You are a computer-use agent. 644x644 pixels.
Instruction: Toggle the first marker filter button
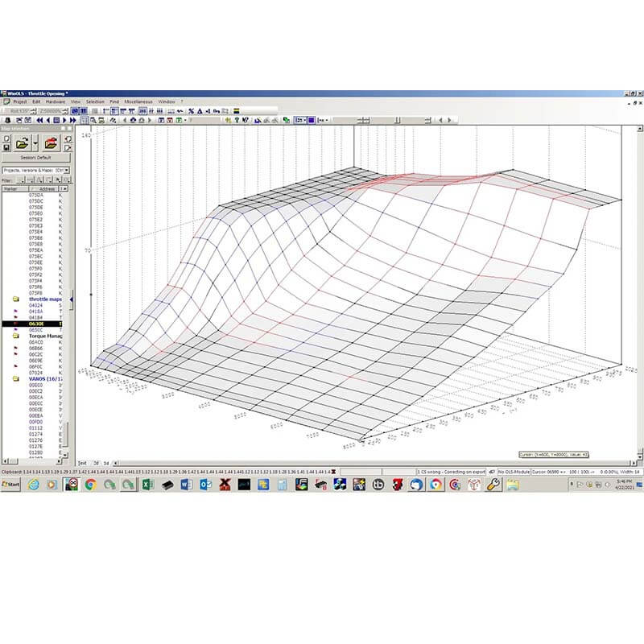click(x=23, y=179)
